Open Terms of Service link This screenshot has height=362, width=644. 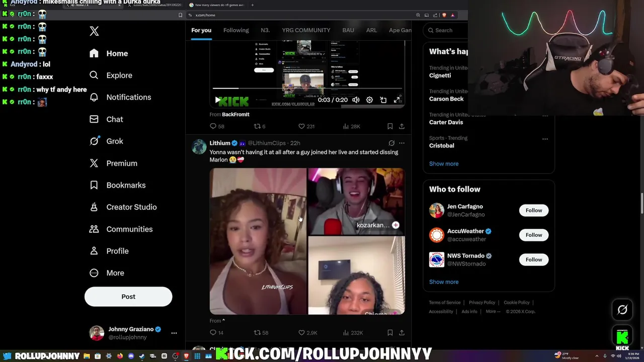445,303
